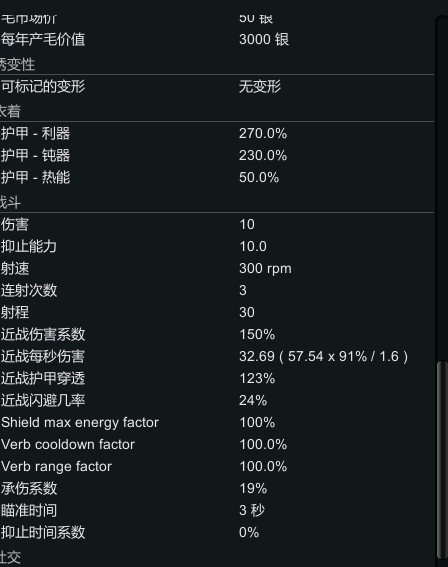Click the 连射次数 row
The height and width of the screenshot is (567, 448).
point(217,290)
